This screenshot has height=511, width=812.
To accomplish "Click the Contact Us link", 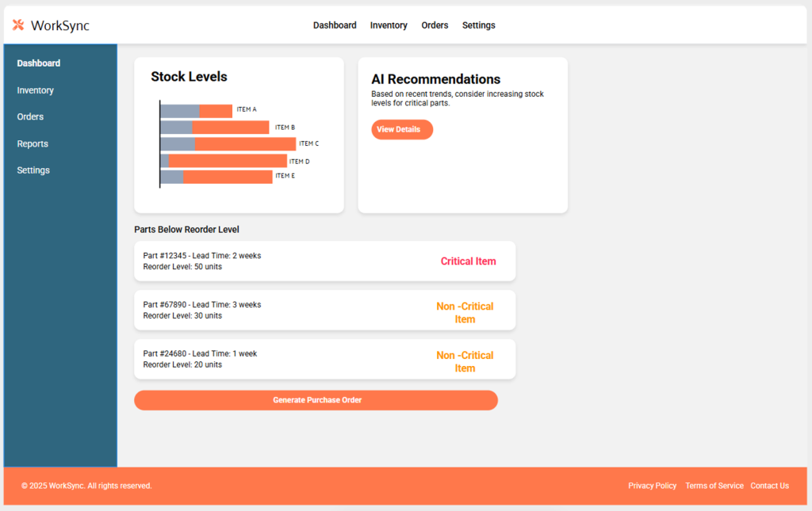I will (x=769, y=486).
